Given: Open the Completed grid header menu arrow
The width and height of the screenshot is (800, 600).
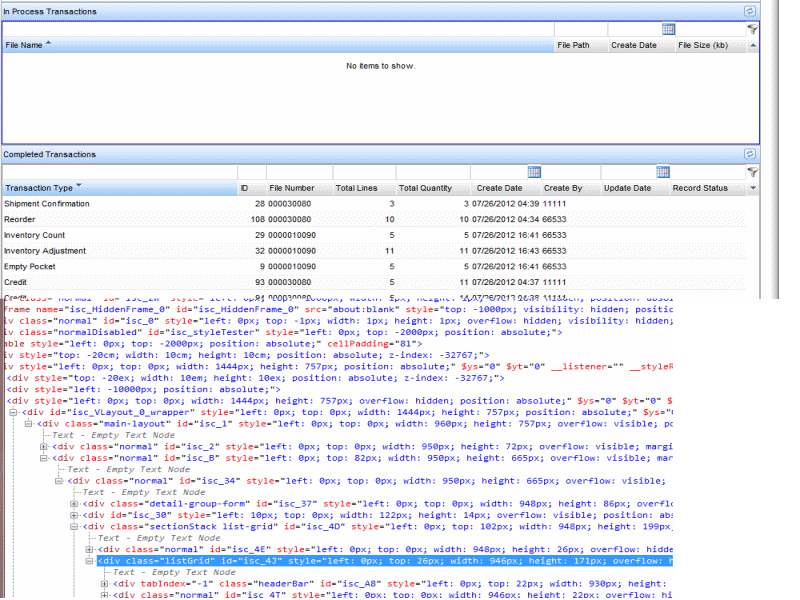Looking at the screenshot, I should pyautogui.click(x=753, y=188).
